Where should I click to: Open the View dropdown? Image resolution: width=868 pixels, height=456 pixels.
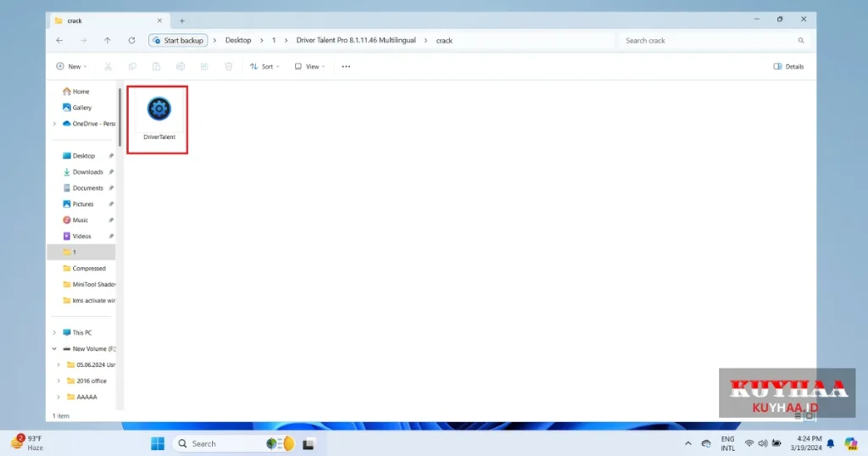310,66
